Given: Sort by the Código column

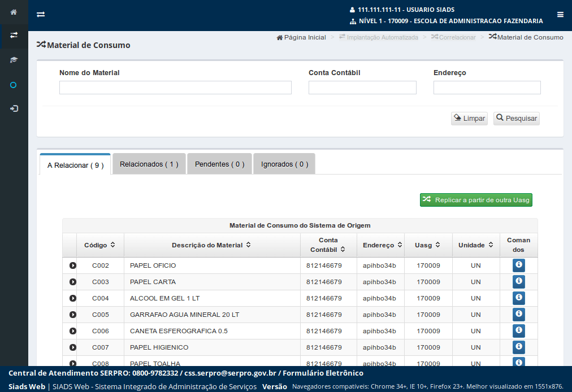Looking at the screenshot, I should tap(100, 245).
